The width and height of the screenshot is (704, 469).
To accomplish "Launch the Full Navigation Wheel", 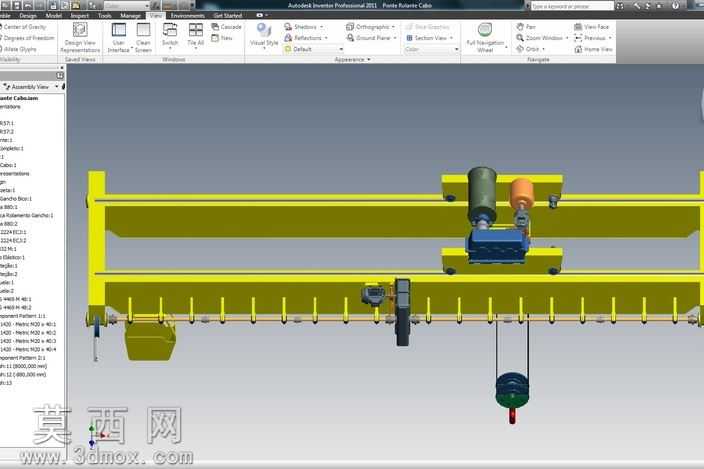I will tap(485, 38).
